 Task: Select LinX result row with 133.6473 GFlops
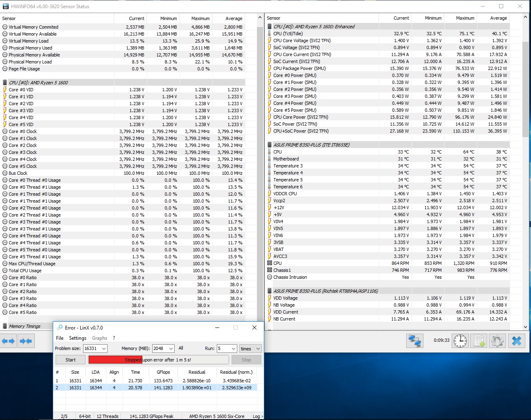156,381
